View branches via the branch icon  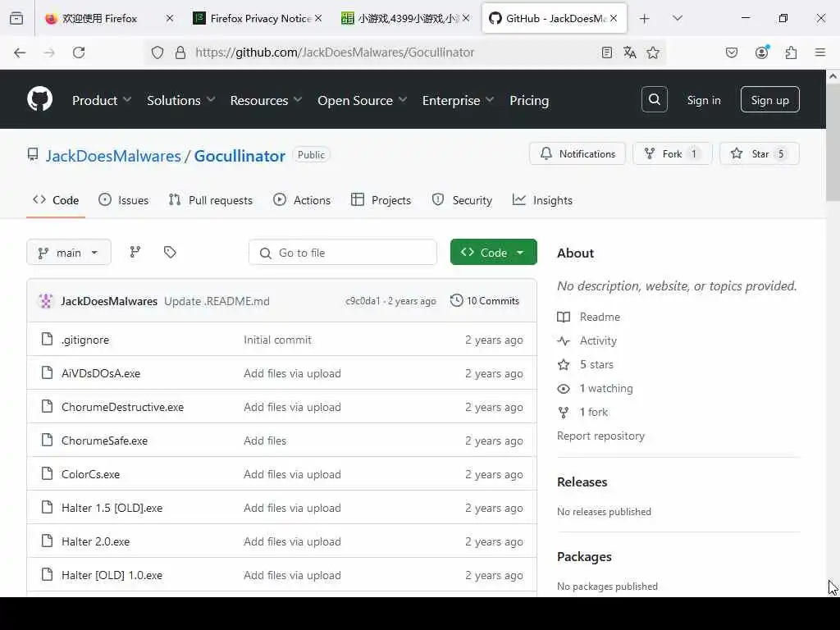click(135, 252)
